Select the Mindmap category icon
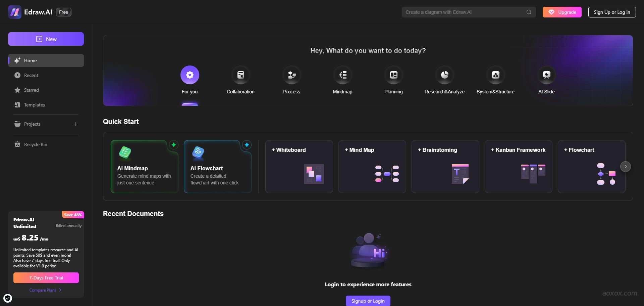The width and height of the screenshot is (644, 306). (343, 75)
